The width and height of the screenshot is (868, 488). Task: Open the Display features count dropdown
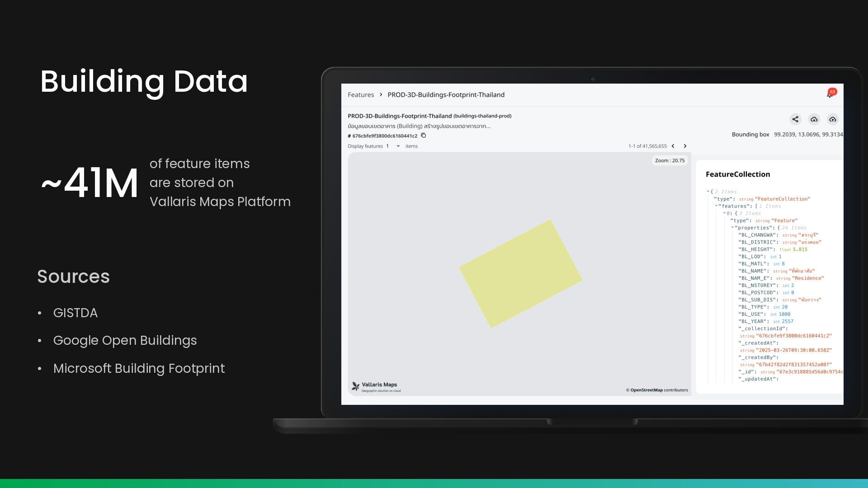click(x=398, y=146)
